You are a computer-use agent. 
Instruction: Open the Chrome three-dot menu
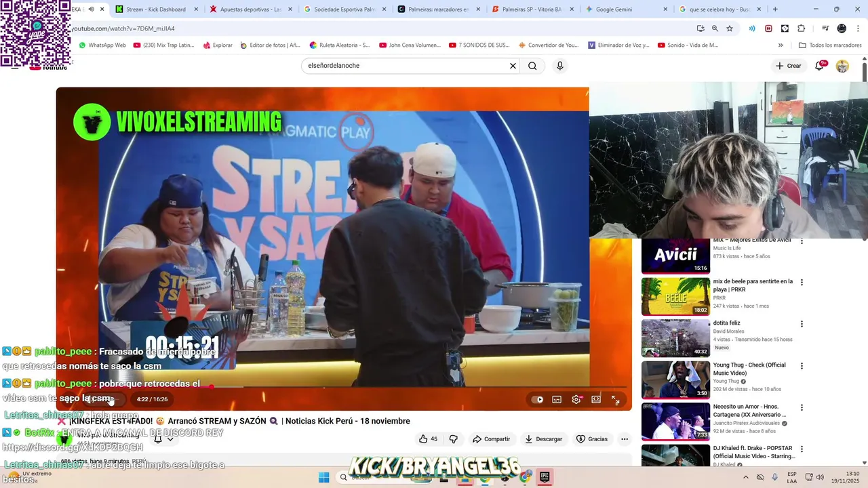tap(857, 28)
